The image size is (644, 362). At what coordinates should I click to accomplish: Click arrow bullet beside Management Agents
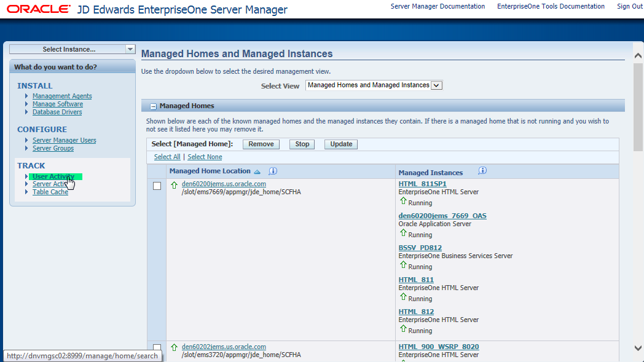click(x=26, y=96)
